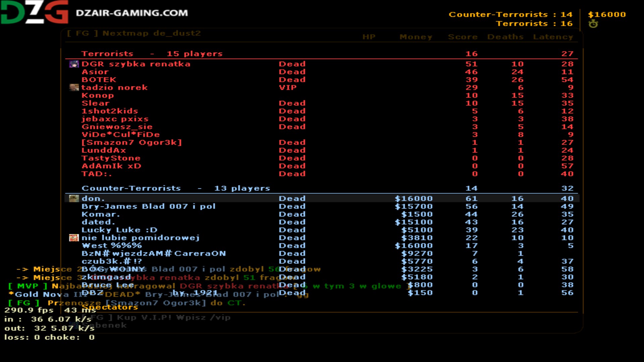The image size is (644, 362).
Task: Click avatar icon beside don.
Action: click(73, 198)
